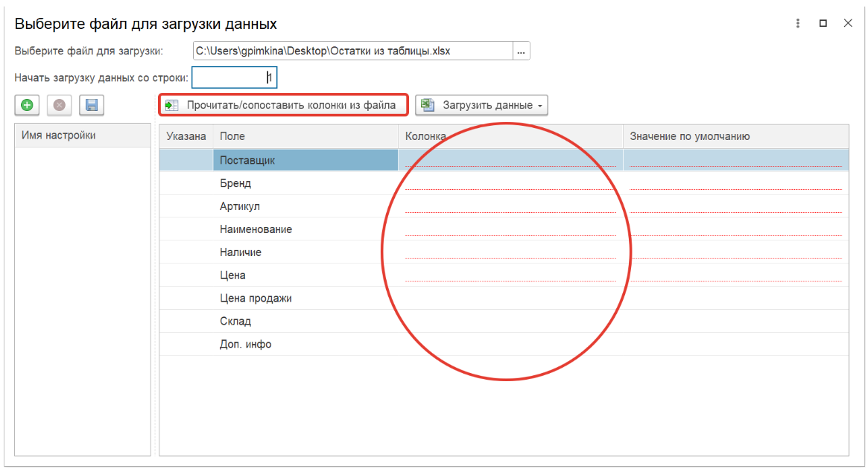The height and width of the screenshot is (472, 868).
Task: Click Прочитать/сопоставить колонки из файла button
Action: [283, 105]
